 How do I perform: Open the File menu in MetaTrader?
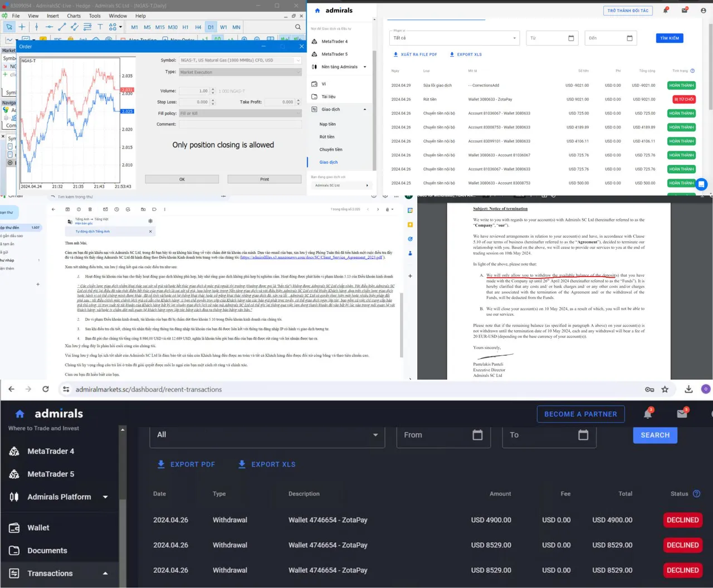[16, 16]
